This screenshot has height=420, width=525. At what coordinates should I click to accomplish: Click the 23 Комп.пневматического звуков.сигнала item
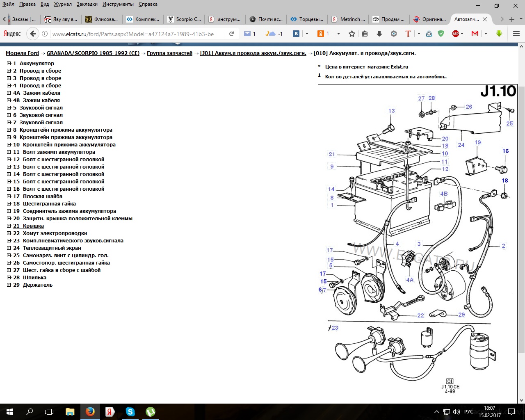click(68, 240)
